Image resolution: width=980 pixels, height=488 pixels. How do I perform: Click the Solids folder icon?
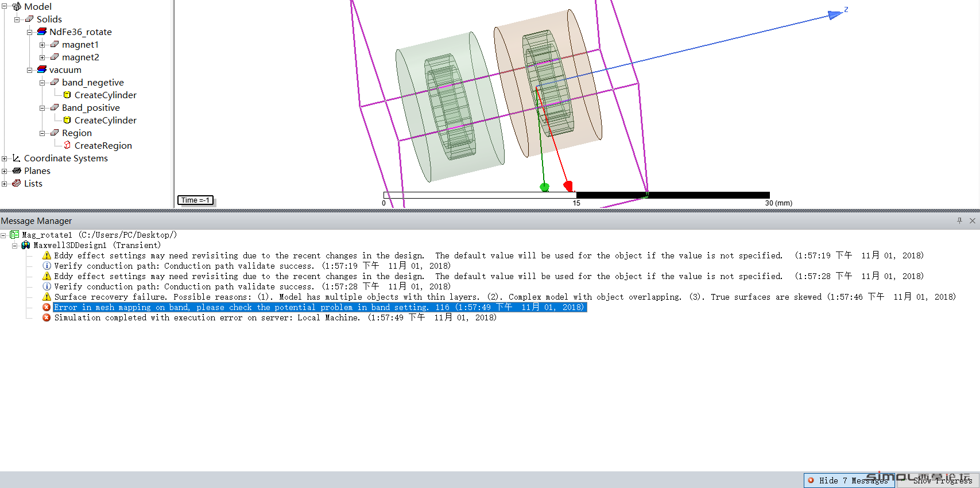point(29,19)
